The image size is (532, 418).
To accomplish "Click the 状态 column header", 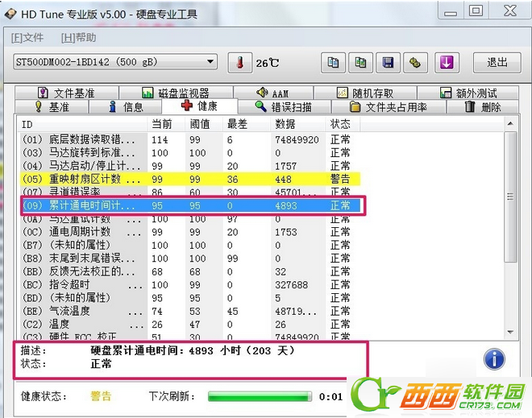I will [x=343, y=124].
